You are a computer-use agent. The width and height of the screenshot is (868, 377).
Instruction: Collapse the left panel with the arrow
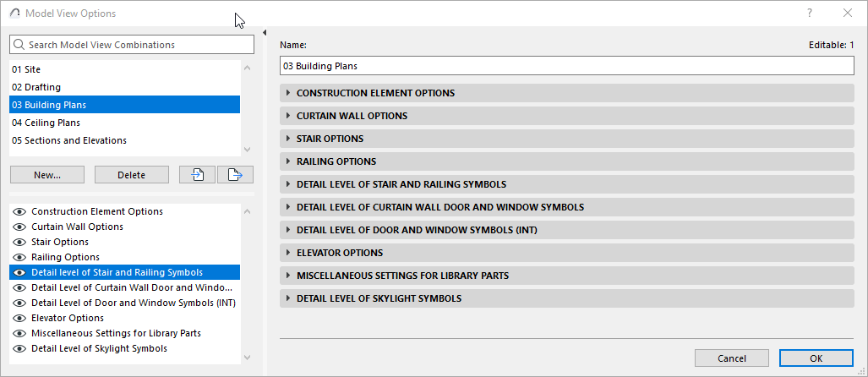pos(265,33)
